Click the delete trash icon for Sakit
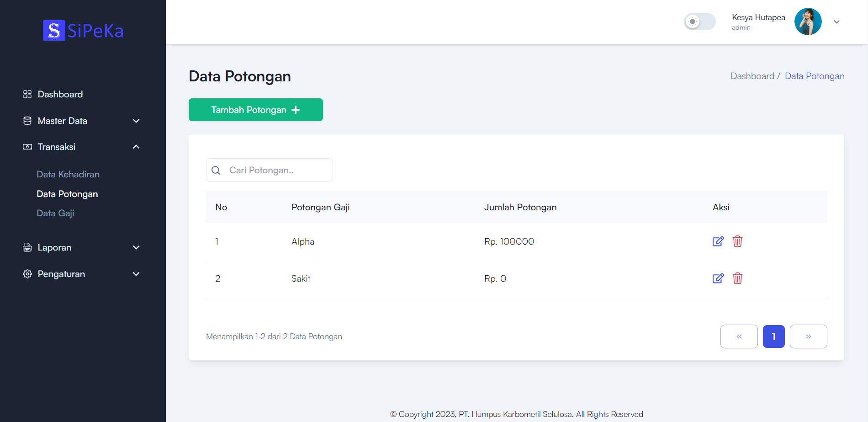 coord(737,278)
